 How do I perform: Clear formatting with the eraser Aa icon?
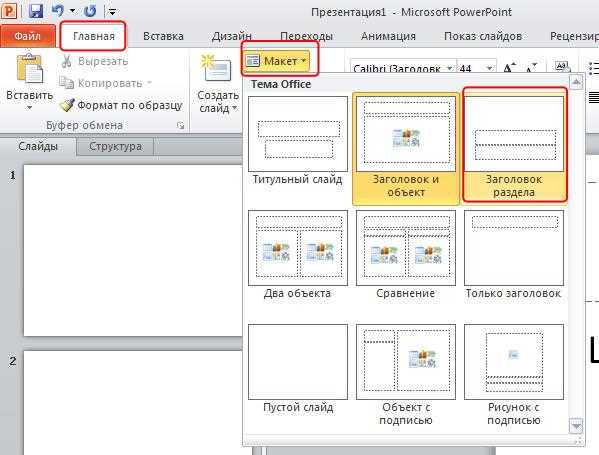point(562,66)
